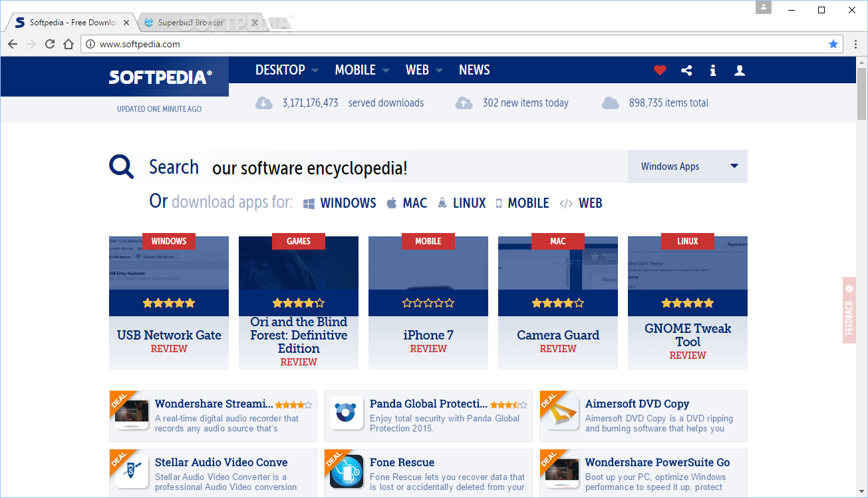Click the magnifying glass search icon

pos(121,166)
